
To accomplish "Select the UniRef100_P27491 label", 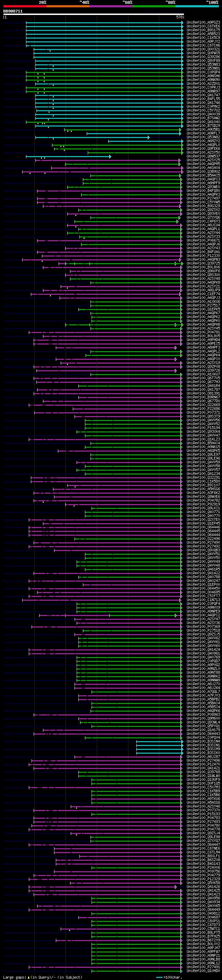I will pos(203,967).
